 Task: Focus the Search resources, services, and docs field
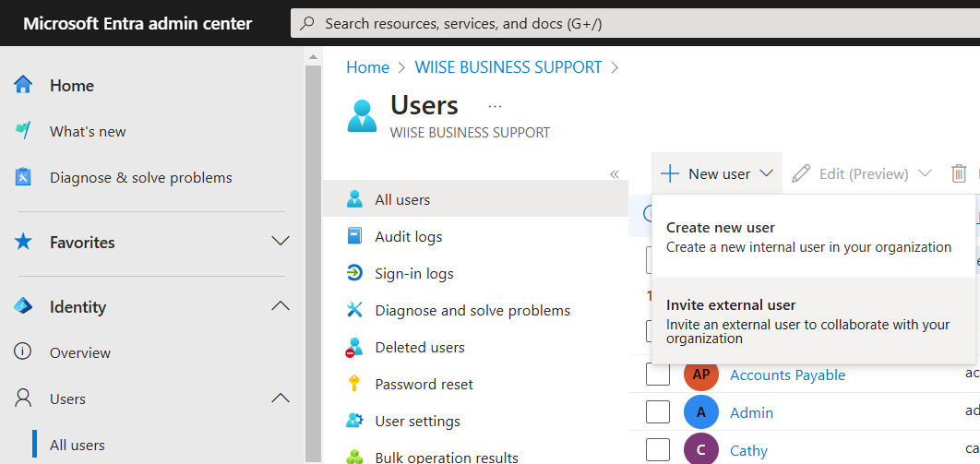coord(635,24)
